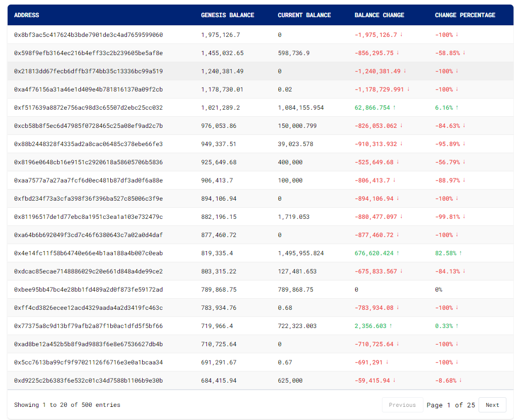Click the down arrow next to -58.85%

(x=463, y=53)
